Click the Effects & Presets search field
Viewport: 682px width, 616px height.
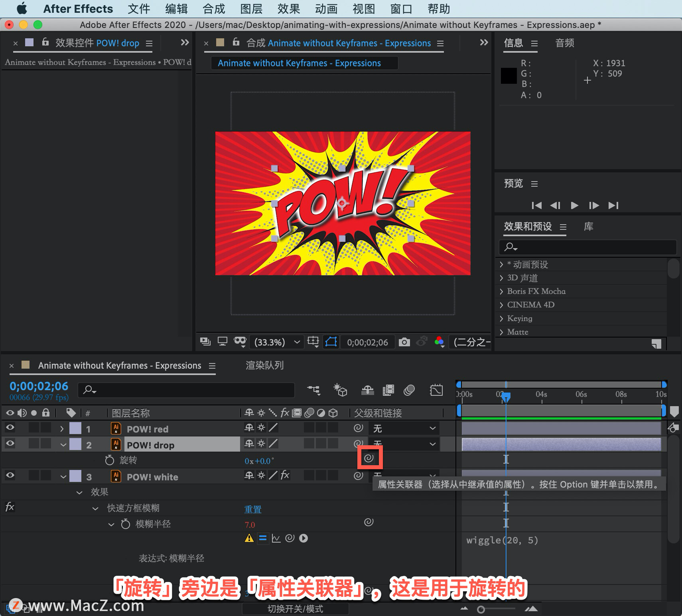pyautogui.click(x=588, y=247)
